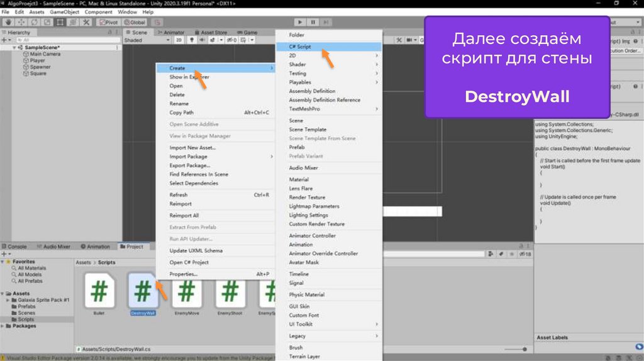
Task: Open Assets menu in menu bar
Action: coord(36,12)
